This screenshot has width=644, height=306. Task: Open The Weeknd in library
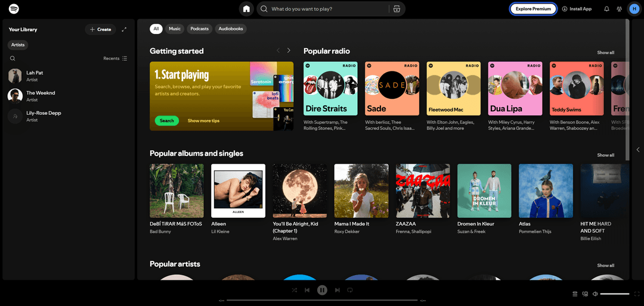(x=69, y=96)
